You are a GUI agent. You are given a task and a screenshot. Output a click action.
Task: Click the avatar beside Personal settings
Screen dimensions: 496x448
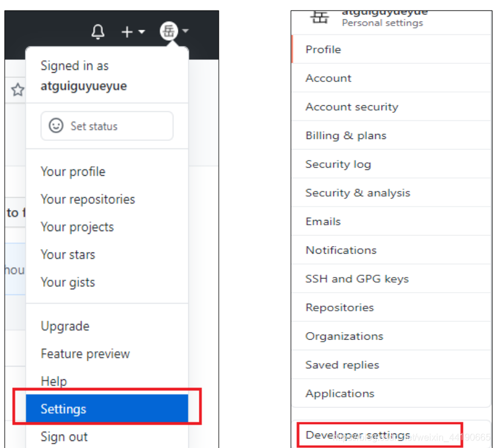pos(319,17)
